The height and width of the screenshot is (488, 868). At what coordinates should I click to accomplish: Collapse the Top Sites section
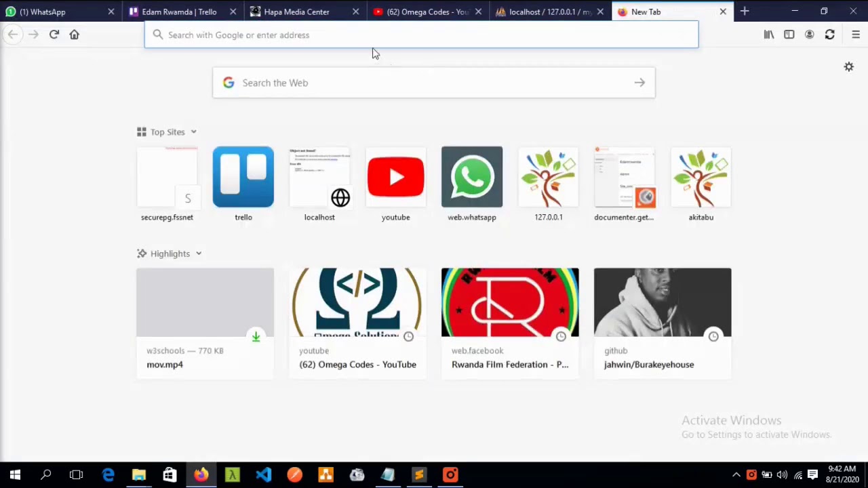[x=167, y=132]
